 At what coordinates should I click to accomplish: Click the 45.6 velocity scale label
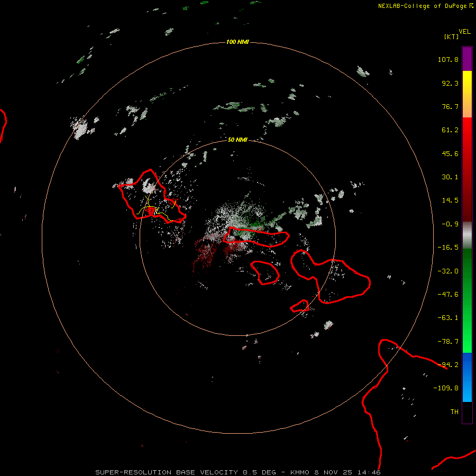click(x=450, y=153)
